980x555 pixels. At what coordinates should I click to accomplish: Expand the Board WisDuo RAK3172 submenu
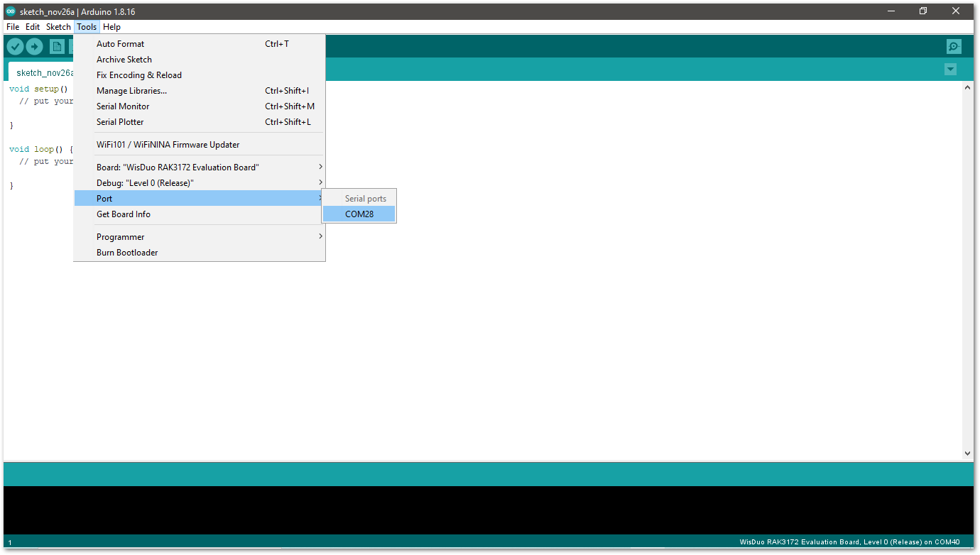pyautogui.click(x=200, y=167)
